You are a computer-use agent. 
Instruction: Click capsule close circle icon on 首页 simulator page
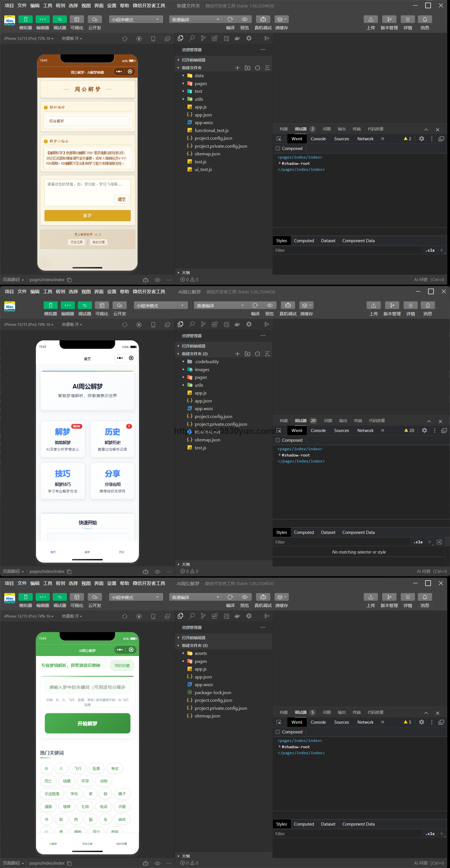pos(131,358)
